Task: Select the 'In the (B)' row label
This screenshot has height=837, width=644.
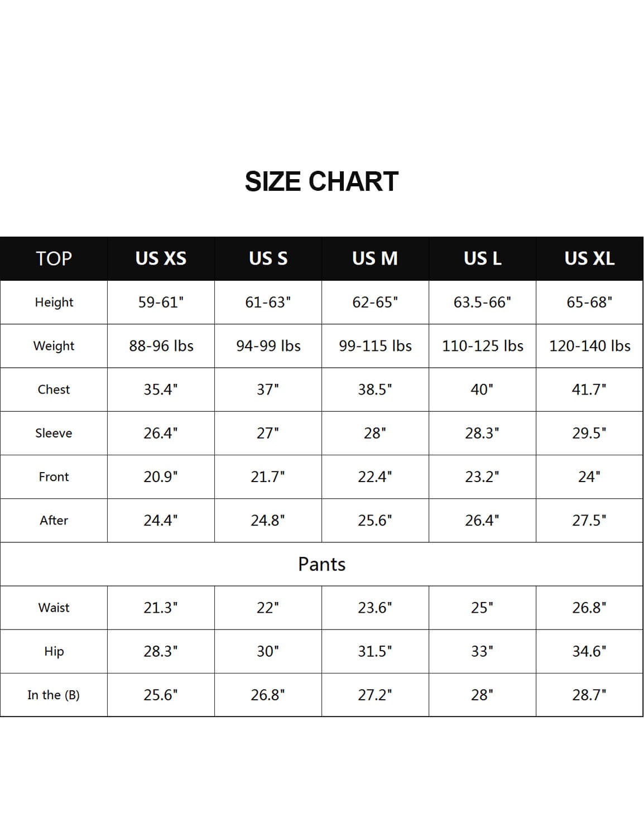Action: click(54, 695)
